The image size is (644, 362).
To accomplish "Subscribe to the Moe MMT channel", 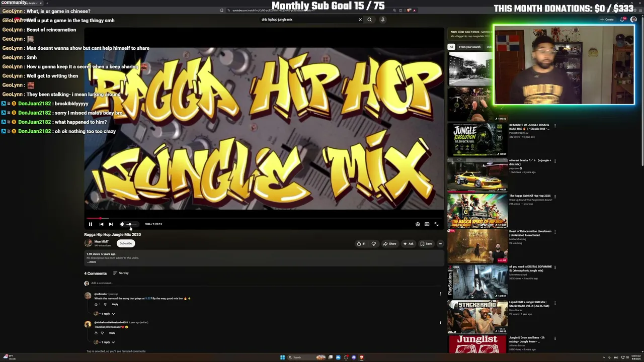I will point(126,243).
